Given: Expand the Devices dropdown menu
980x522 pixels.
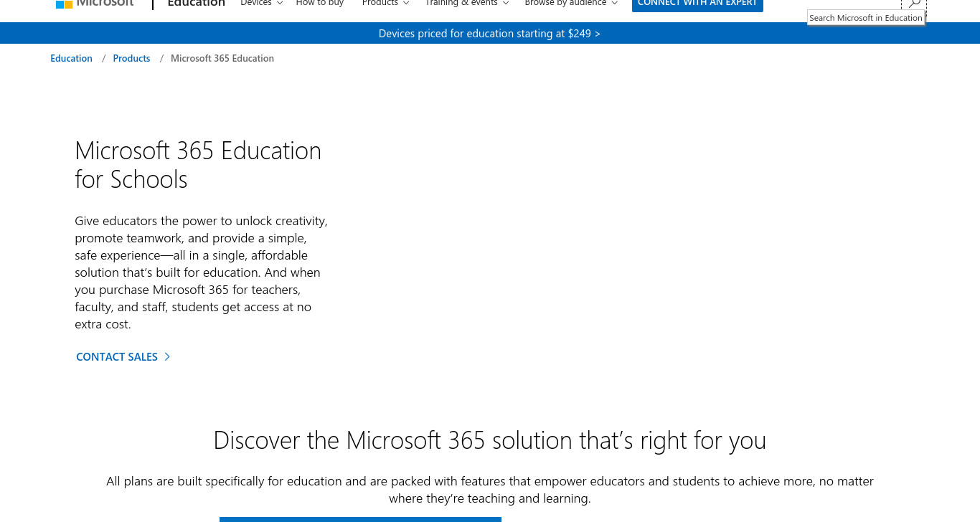Looking at the screenshot, I should coord(262,4).
